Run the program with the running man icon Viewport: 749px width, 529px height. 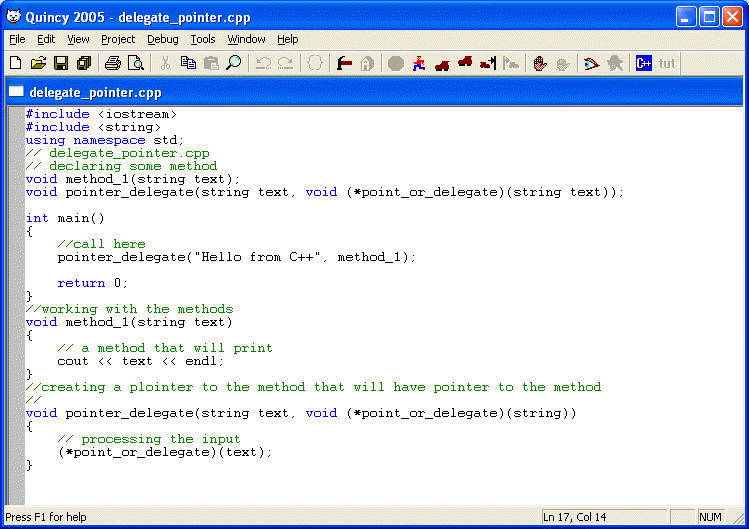click(x=419, y=63)
